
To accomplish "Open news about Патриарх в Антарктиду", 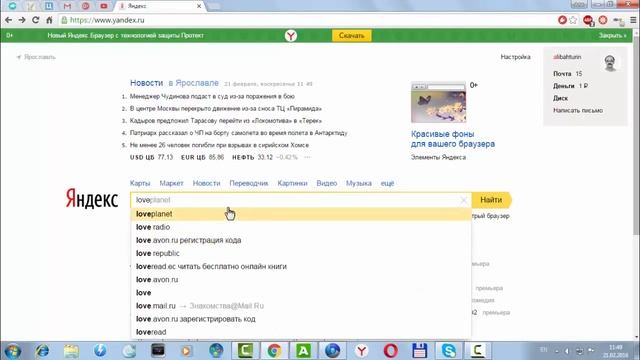I will click(x=238, y=133).
